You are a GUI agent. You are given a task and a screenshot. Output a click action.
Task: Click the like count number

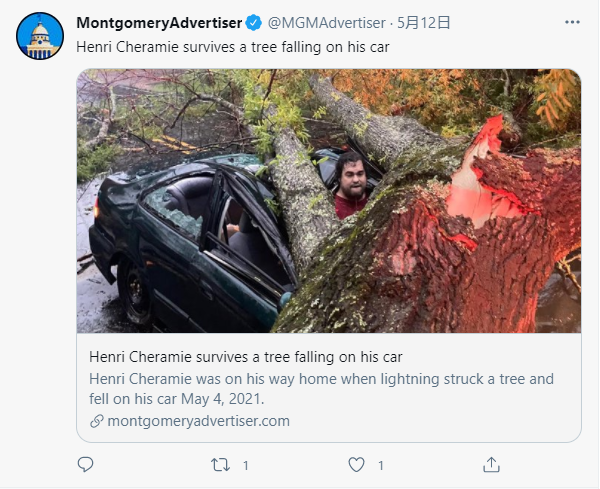[381, 466]
